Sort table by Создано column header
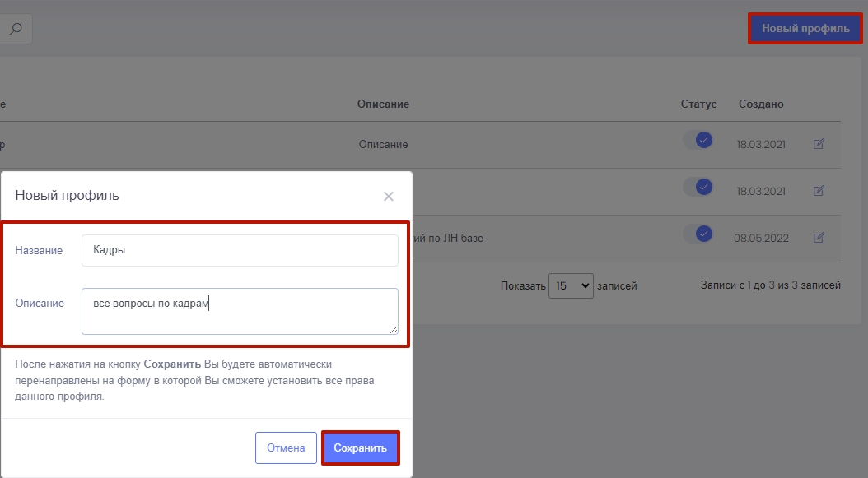Screen dimensions: 868x478 click(761, 104)
